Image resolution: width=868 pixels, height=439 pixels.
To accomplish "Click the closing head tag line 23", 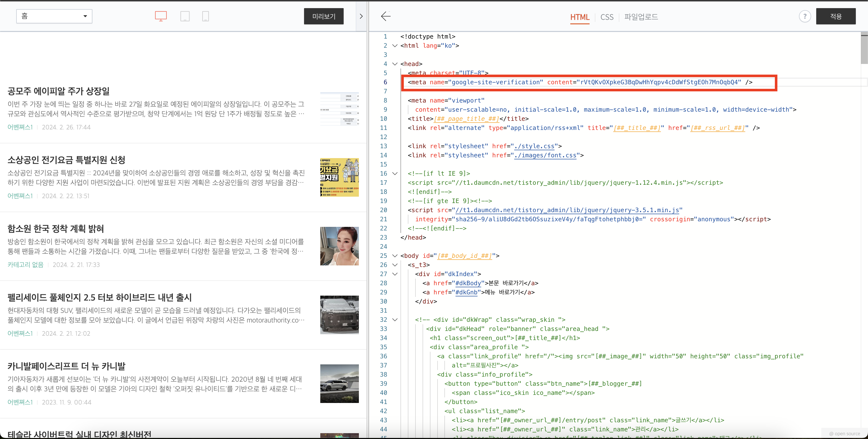I will pos(413,238).
